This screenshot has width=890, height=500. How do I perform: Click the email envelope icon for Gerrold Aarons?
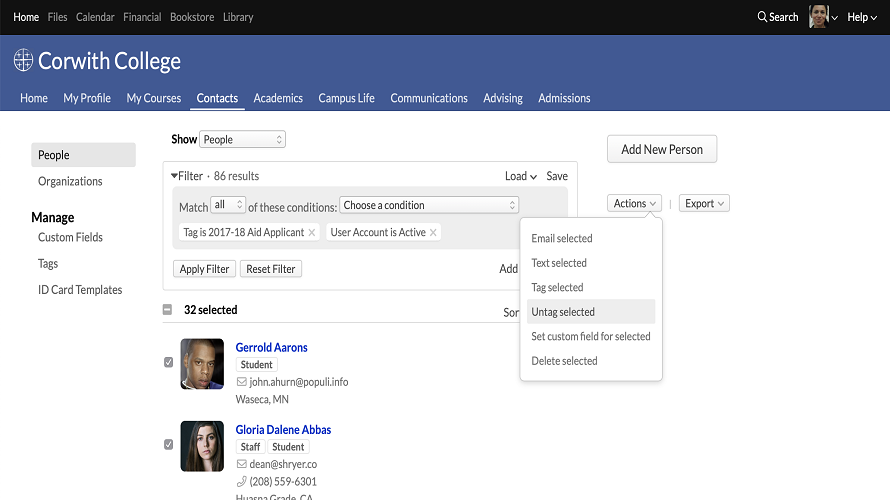click(241, 382)
